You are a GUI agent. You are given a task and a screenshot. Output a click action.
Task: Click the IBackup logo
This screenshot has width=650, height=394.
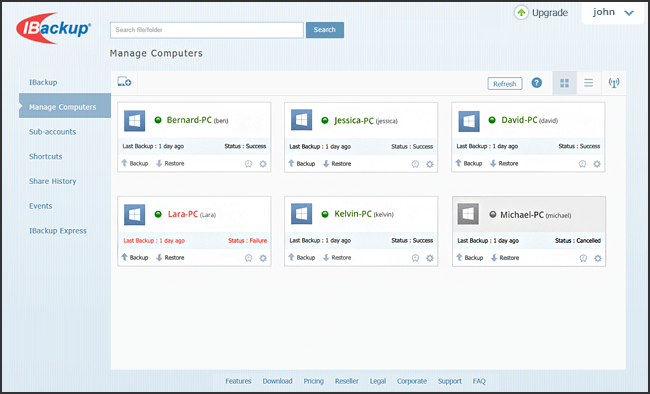point(53,28)
